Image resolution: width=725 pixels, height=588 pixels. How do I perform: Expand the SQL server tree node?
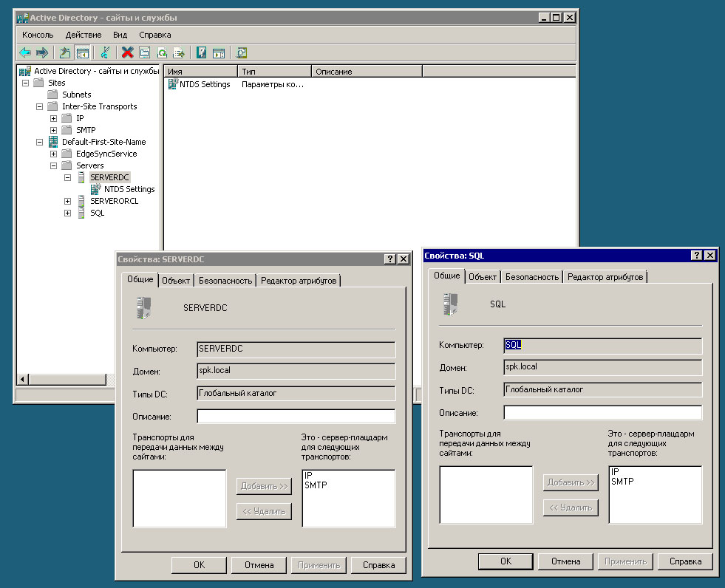[67, 213]
